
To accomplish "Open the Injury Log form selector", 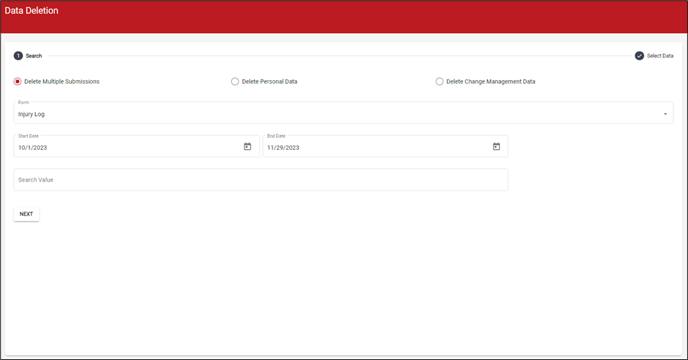I will [343, 113].
